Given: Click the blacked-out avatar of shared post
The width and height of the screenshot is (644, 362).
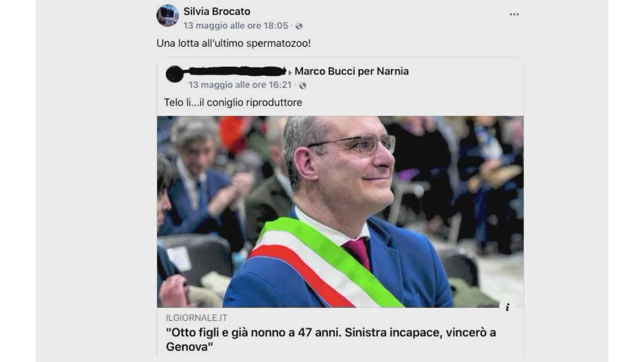Looking at the screenshot, I should (x=174, y=74).
